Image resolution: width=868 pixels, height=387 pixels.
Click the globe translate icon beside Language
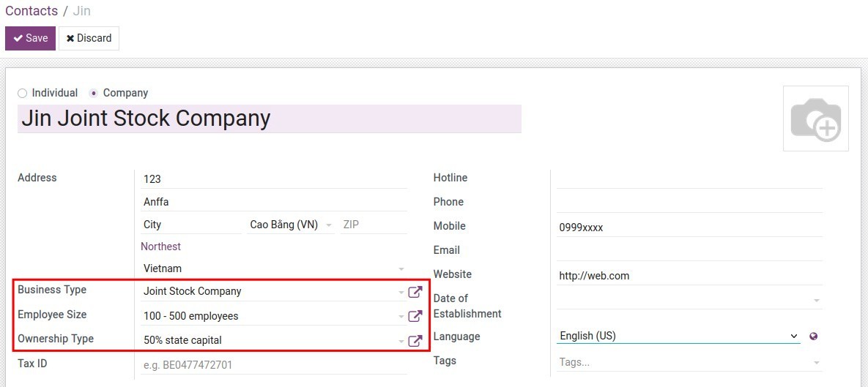tap(813, 337)
